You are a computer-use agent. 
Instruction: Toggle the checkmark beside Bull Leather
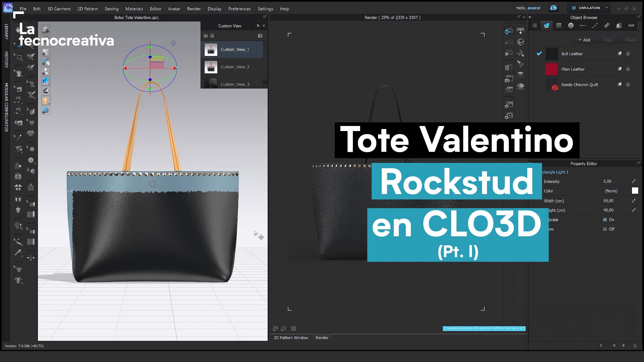tap(539, 54)
